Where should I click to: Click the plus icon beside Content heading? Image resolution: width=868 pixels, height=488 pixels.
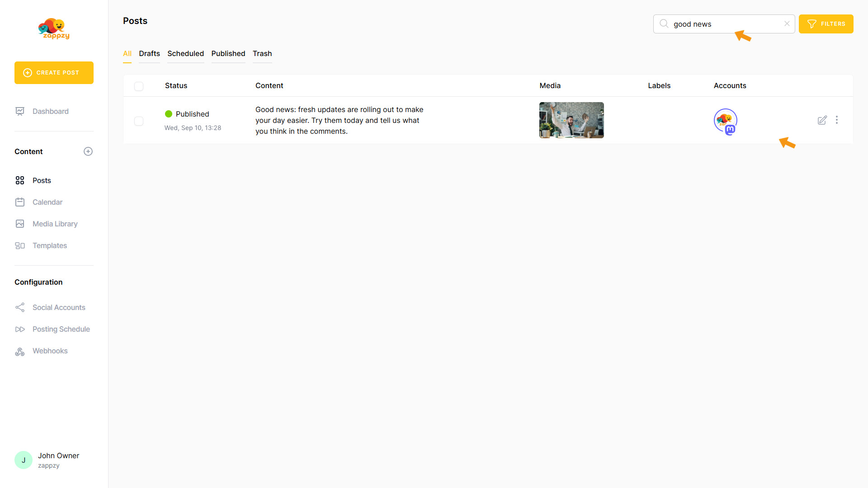tap(88, 151)
